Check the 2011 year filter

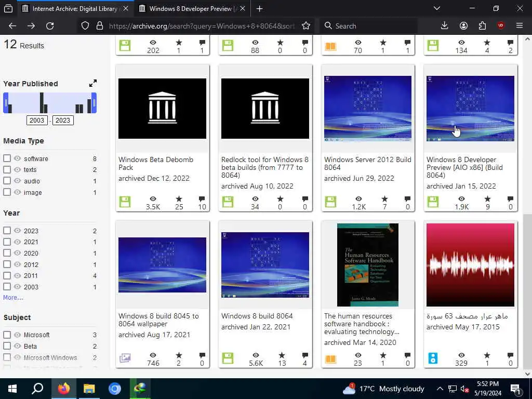pyautogui.click(x=7, y=275)
